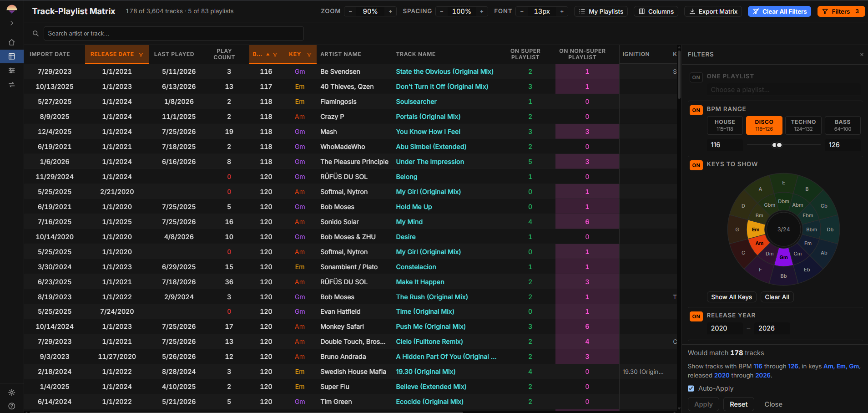
Task: Toggle the BPM Range filter ON switch
Action: click(x=696, y=110)
